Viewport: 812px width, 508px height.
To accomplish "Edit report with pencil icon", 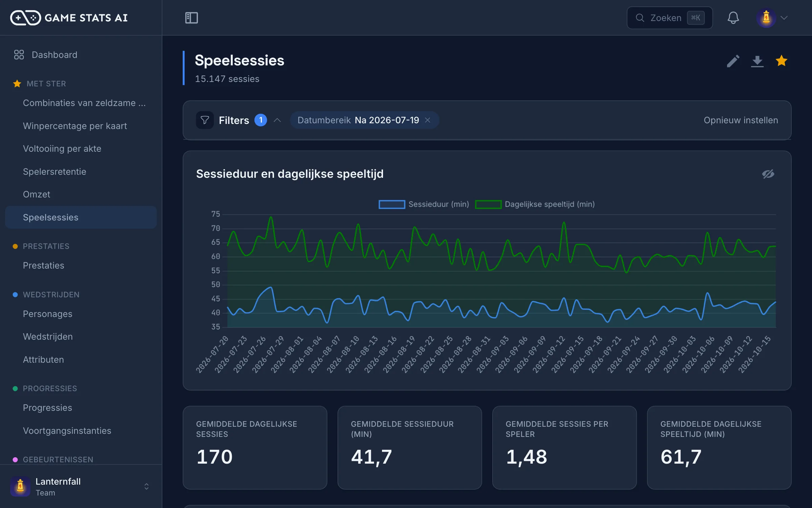I will [x=733, y=61].
